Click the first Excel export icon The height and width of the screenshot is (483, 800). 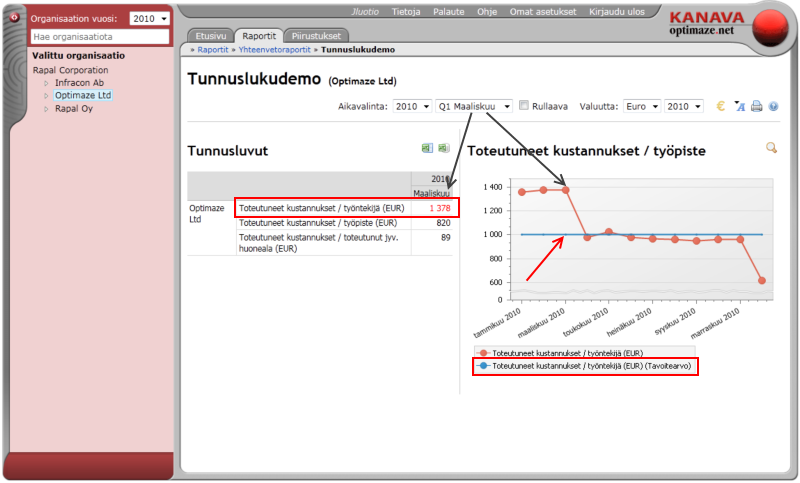(x=427, y=148)
